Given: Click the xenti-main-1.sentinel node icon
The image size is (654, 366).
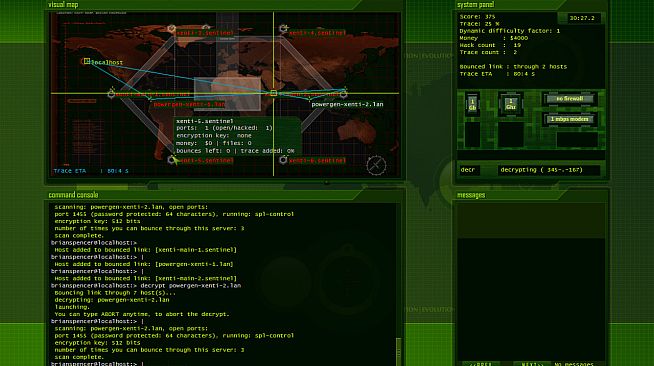Looking at the screenshot, I should 111,93.
